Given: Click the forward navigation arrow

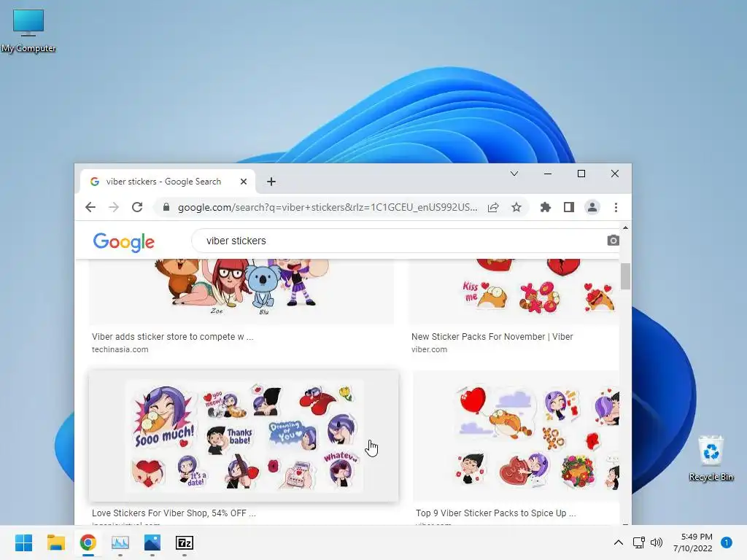Looking at the screenshot, I should [x=113, y=207].
